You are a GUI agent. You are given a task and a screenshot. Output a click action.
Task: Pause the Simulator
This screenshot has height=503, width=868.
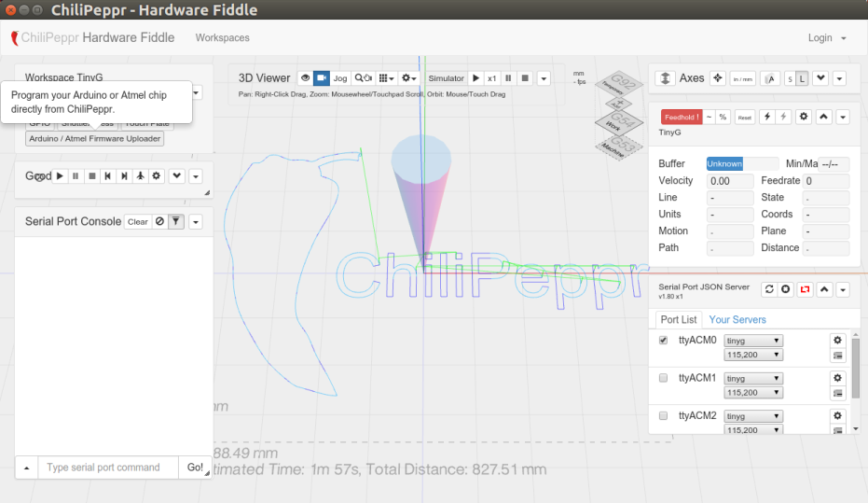[508, 78]
